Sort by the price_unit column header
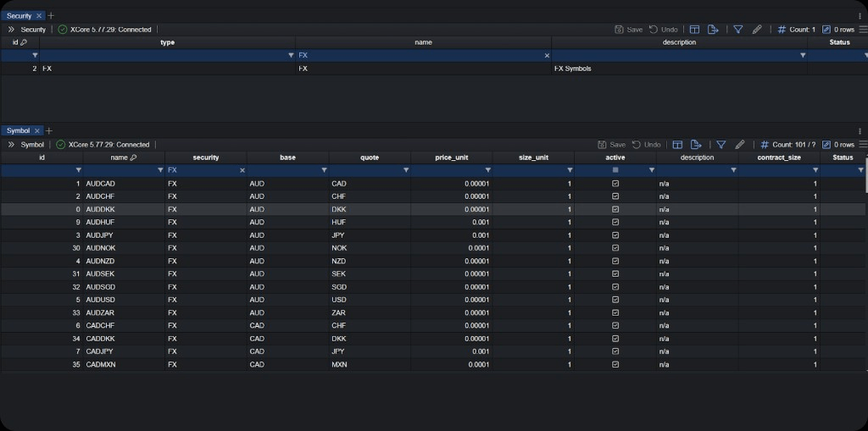The height and width of the screenshot is (431, 868). click(x=451, y=157)
